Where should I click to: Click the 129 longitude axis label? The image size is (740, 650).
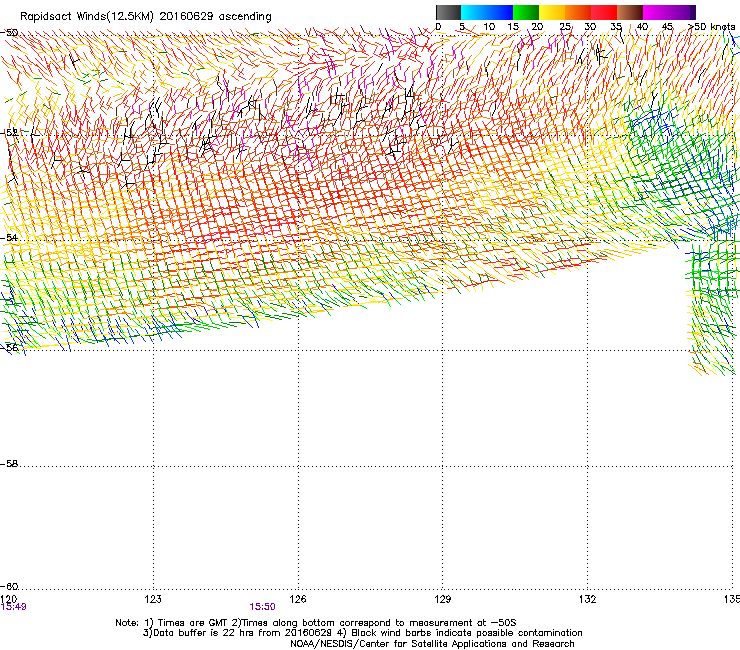pyautogui.click(x=443, y=599)
